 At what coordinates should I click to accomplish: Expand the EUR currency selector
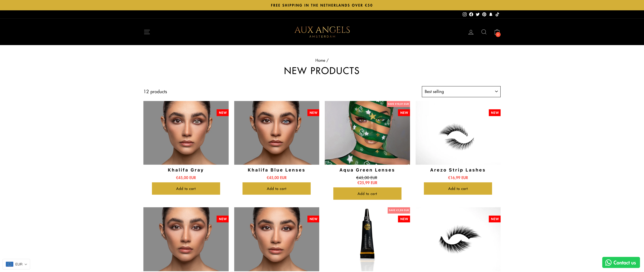click(x=16, y=264)
